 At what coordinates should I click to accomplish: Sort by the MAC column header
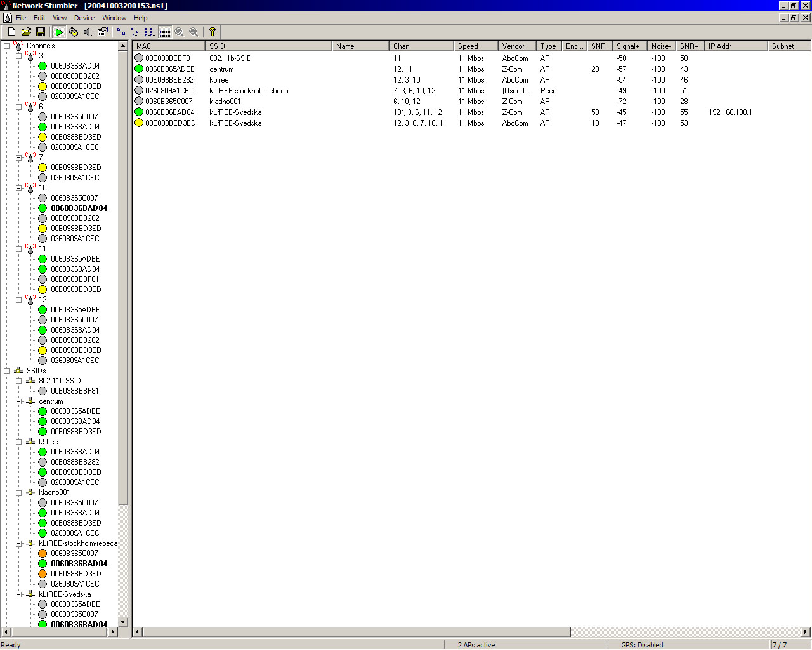click(169, 46)
